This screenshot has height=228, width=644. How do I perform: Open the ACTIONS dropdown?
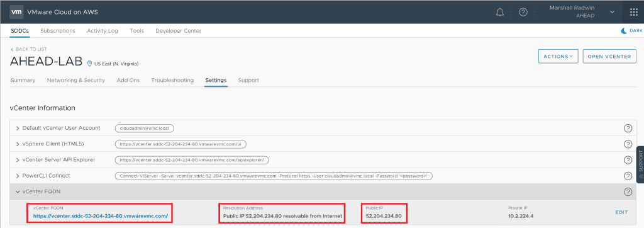(558, 57)
